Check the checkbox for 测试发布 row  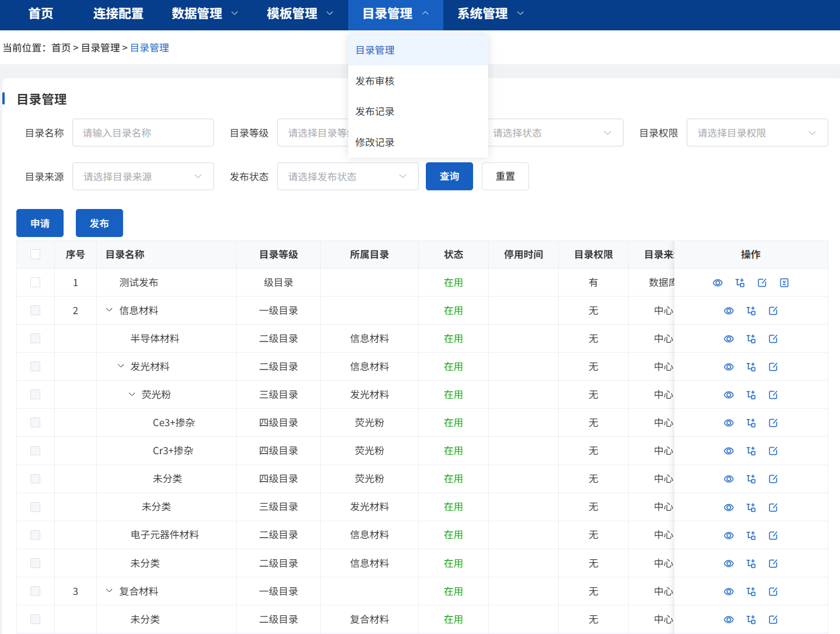click(x=36, y=283)
